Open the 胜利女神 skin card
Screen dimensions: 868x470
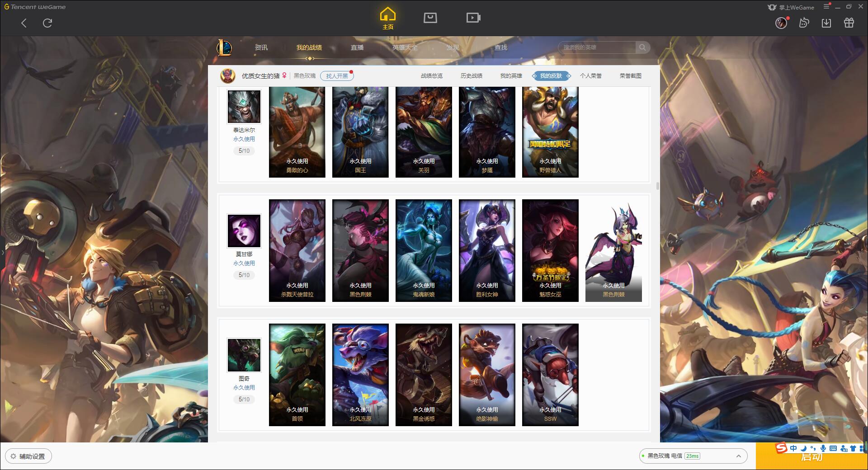pos(487,251)
